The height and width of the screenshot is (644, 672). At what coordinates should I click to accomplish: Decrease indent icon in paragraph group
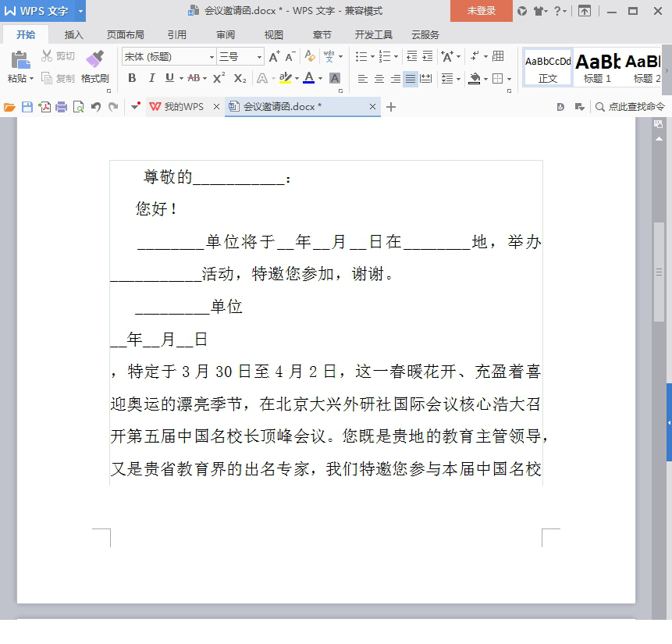pyautogui.click(x=412, y=56)
